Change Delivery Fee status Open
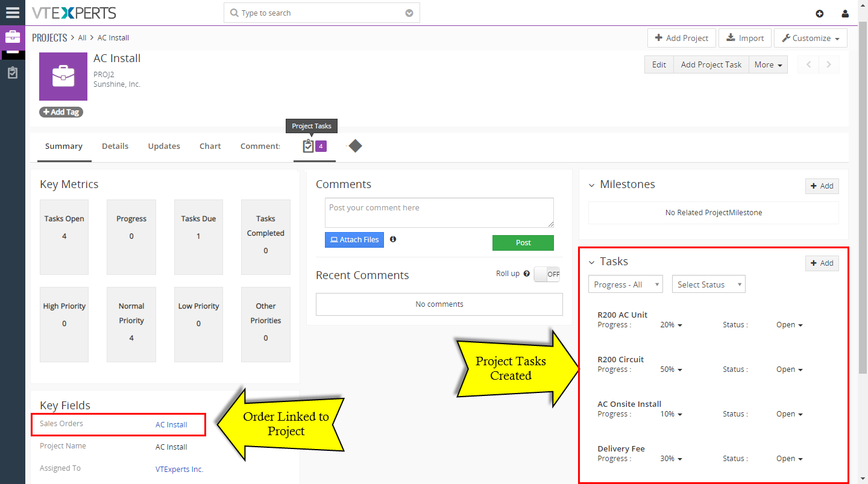Image resolution: width=868 pixels, height=484 pixels. coord(790,459)
